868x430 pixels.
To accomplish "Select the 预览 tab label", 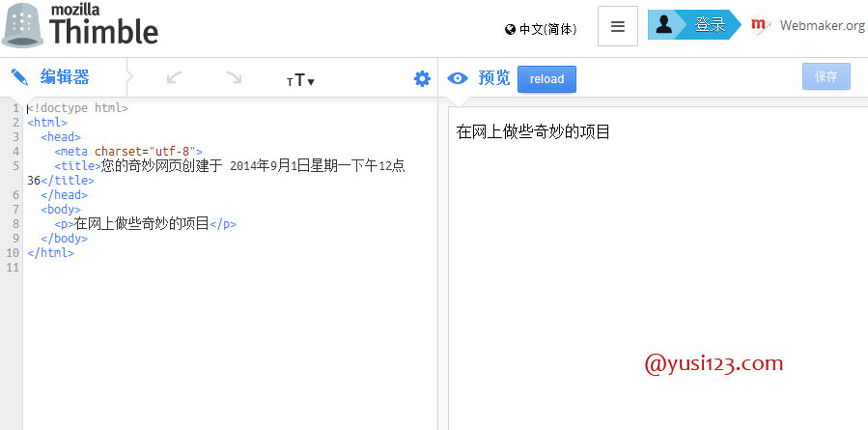I will point(494,78).
